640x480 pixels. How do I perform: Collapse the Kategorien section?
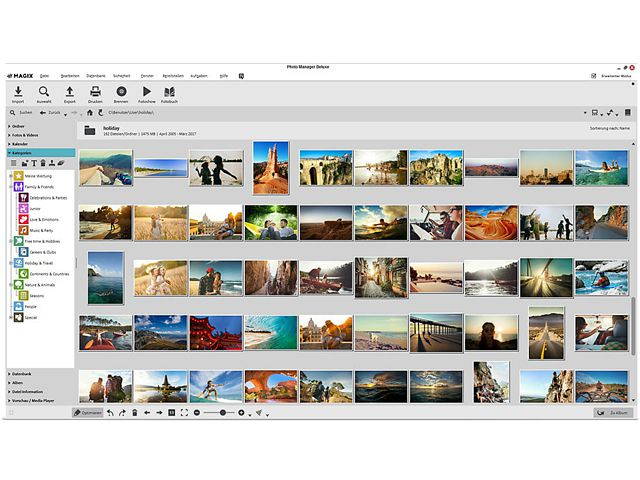(x=41, y=153)
